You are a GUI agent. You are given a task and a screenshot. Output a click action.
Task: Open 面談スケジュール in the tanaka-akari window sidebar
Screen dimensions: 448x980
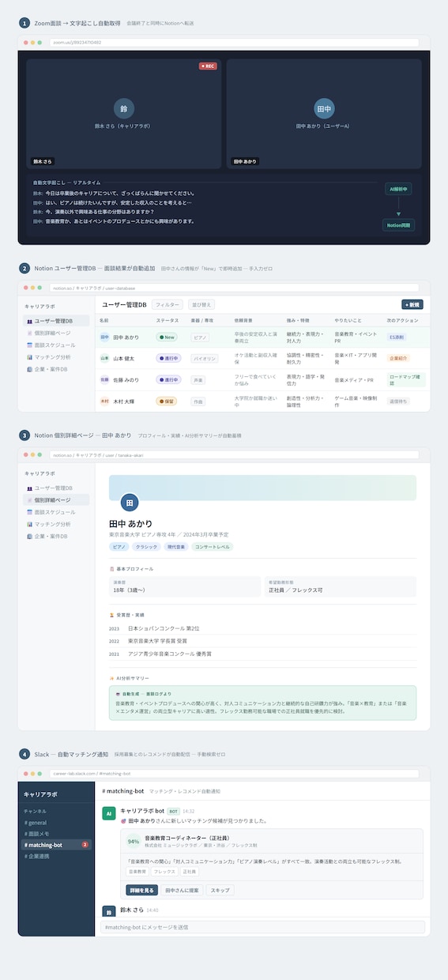[x=55, y=512]
